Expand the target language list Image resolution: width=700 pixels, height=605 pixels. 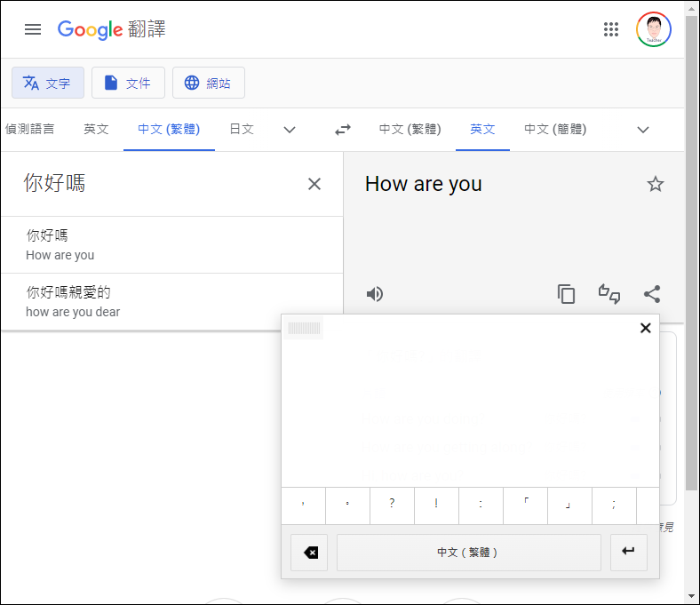point(643,130)
